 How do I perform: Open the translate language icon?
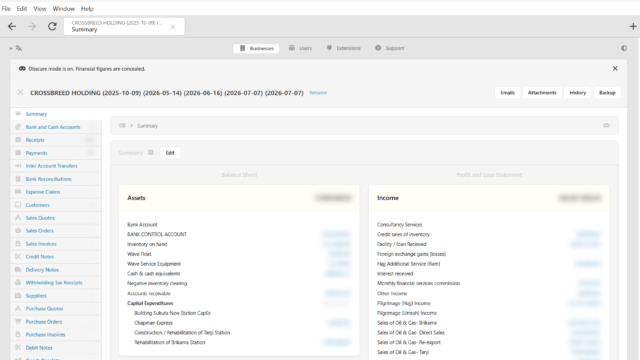coord(19,48)
